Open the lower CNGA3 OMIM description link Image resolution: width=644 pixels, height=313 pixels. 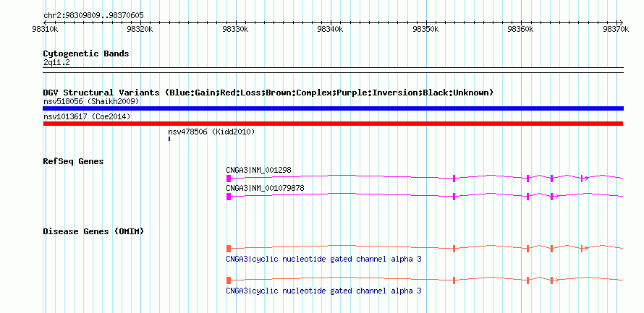pyautogui.click(x=323, y=291)
